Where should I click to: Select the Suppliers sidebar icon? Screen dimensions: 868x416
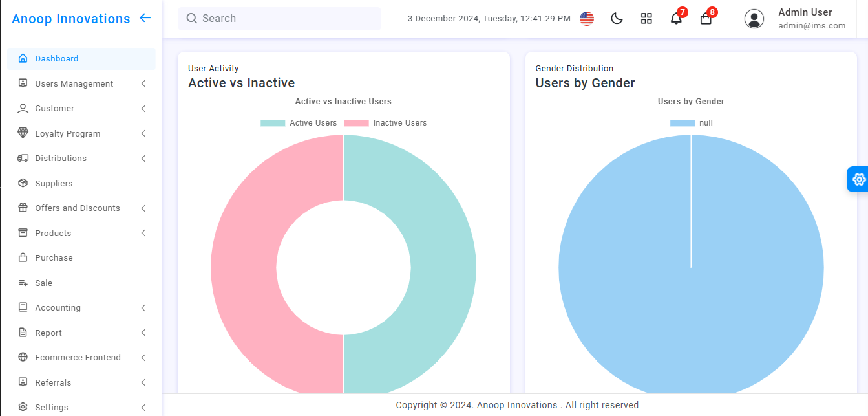tap(23, 183)
